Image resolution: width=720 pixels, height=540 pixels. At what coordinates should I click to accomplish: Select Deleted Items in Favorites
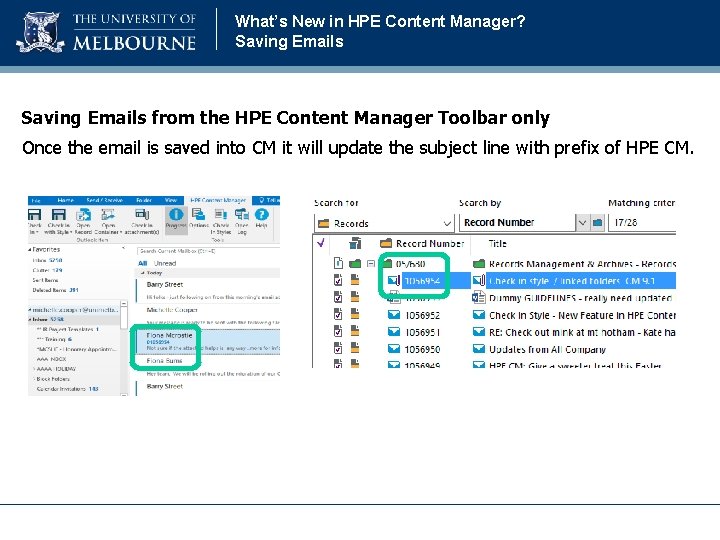click(x=55, y=290)
